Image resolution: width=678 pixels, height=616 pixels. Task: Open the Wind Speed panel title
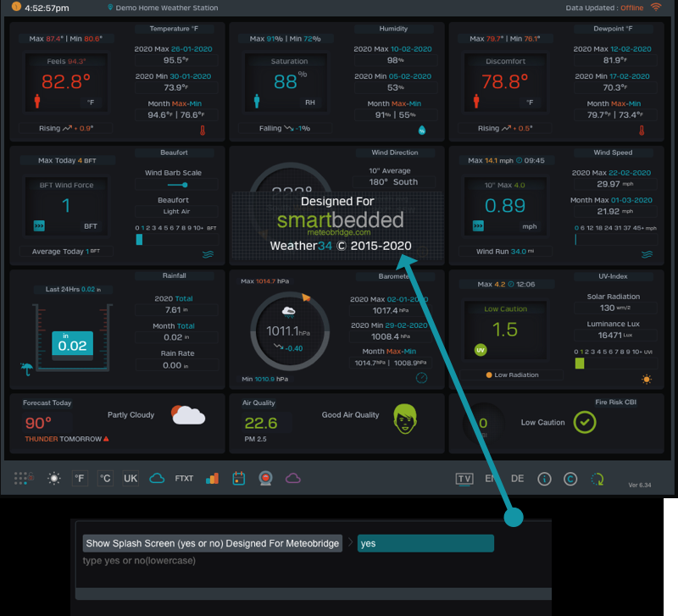pos(613,153)
